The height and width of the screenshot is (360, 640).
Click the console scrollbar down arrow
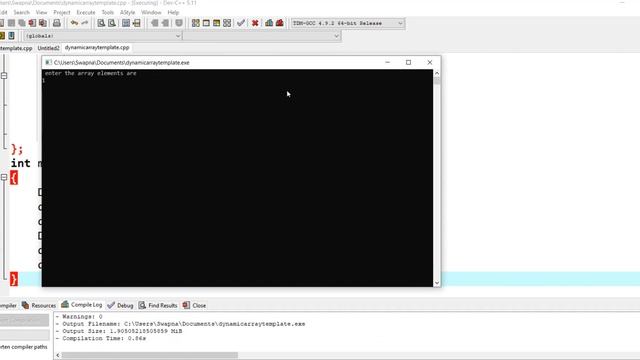click(x=437, y=283)
